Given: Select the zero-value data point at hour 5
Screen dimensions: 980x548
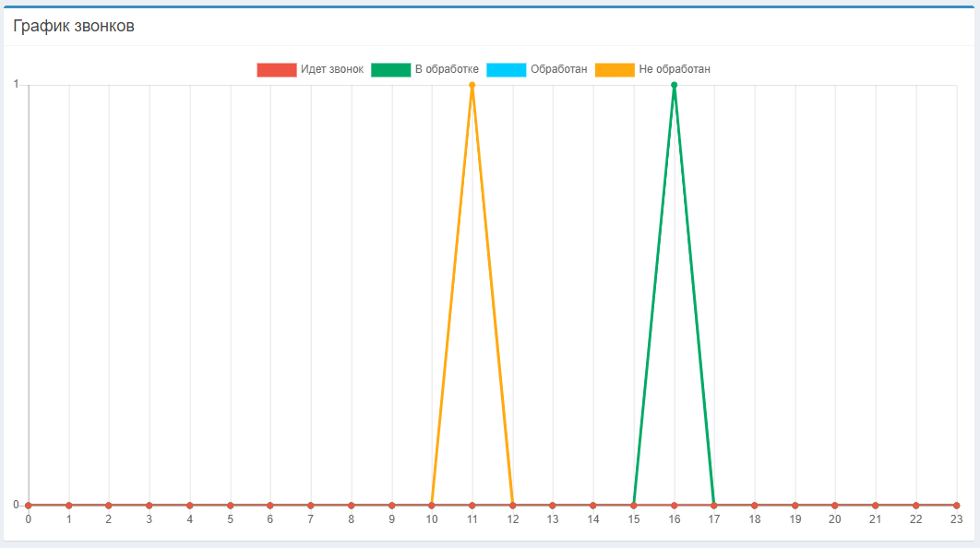Looking at the screenshot, I should (230, 506).
